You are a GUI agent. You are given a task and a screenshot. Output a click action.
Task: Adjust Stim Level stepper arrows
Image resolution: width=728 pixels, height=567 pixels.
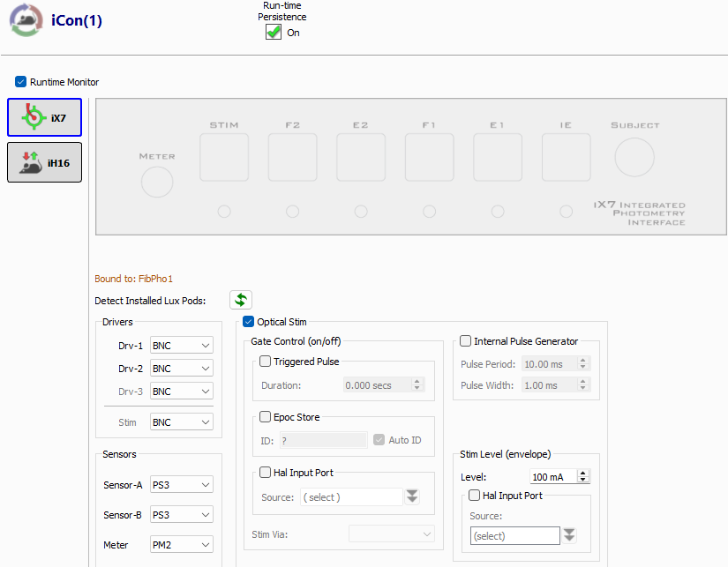pos(583,476)
